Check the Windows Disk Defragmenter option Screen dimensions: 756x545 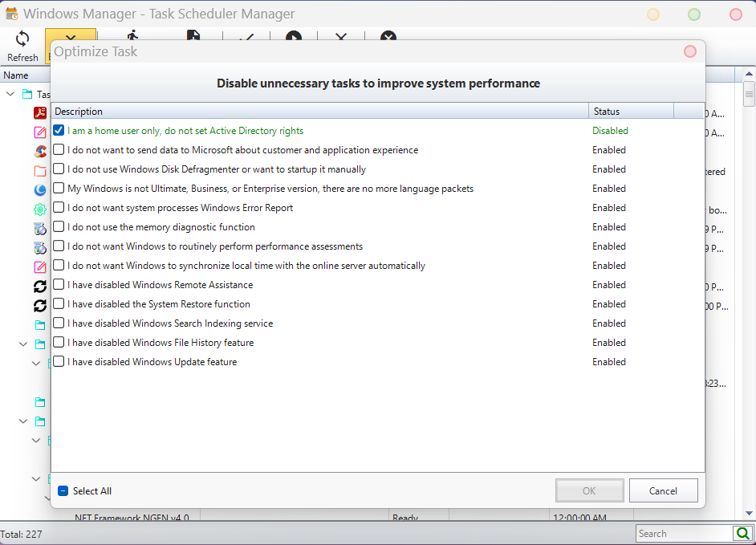[x=59, y=169]
